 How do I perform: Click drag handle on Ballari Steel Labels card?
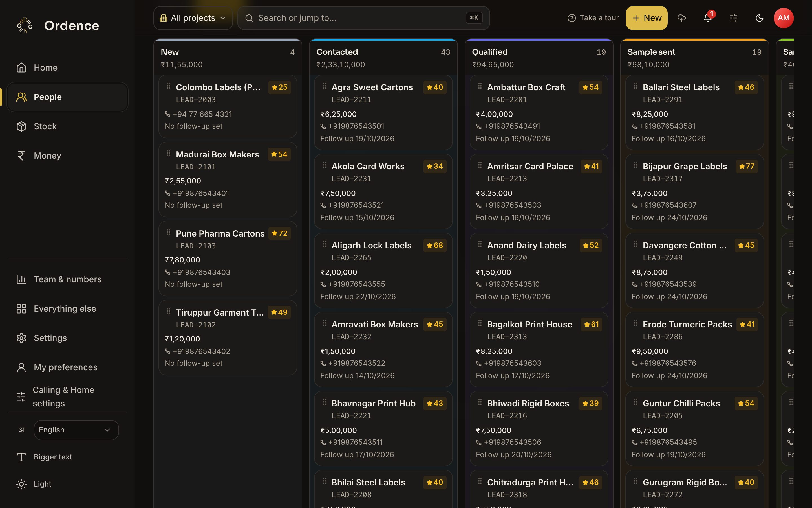pyautogui.click(x=636, y=86)
